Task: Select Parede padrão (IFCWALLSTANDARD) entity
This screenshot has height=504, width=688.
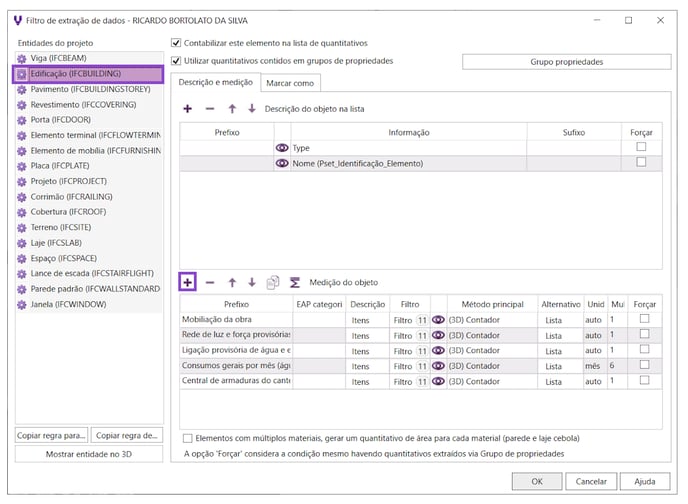Action: (89, 289)
